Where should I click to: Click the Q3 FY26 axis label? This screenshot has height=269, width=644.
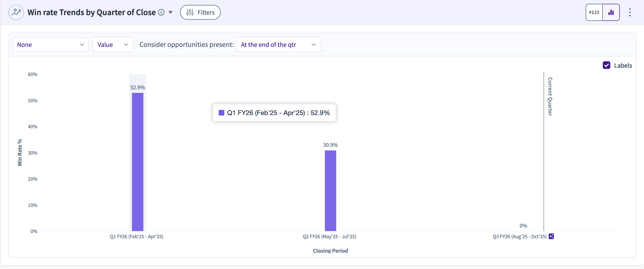pyautogui.click(x=519, y=236)
